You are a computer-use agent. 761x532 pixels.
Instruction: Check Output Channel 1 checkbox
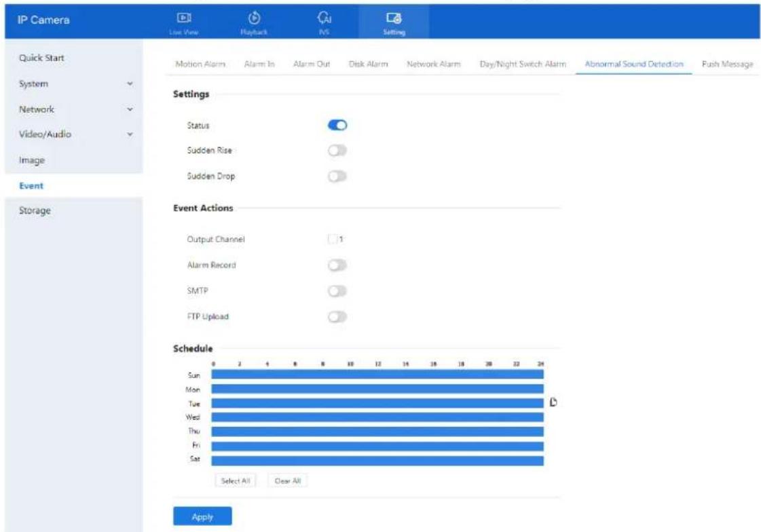[x=333, y=239]
